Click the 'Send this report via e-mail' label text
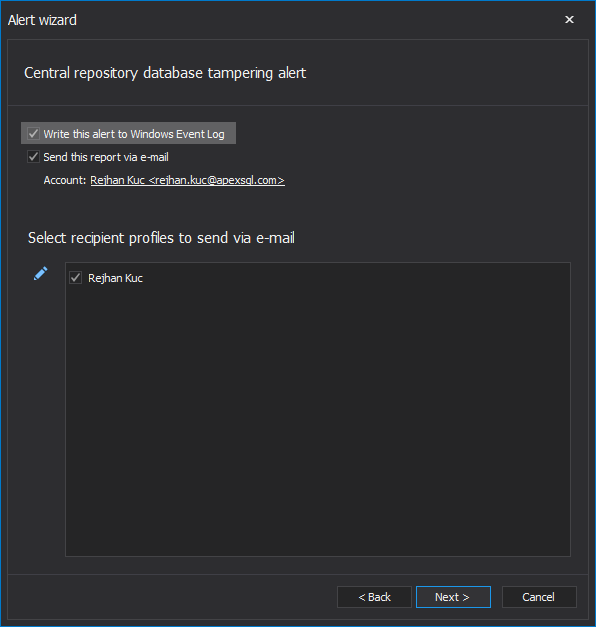Viewport: 596px width, 627px height. [106, 157]
